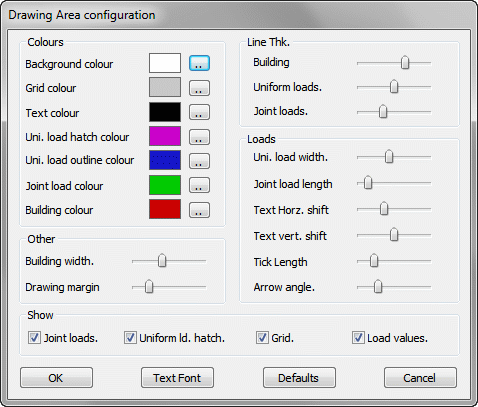The image size is (478, 407).
Task: Confirm changes with the OK button
Action: (x=56, y=378)
